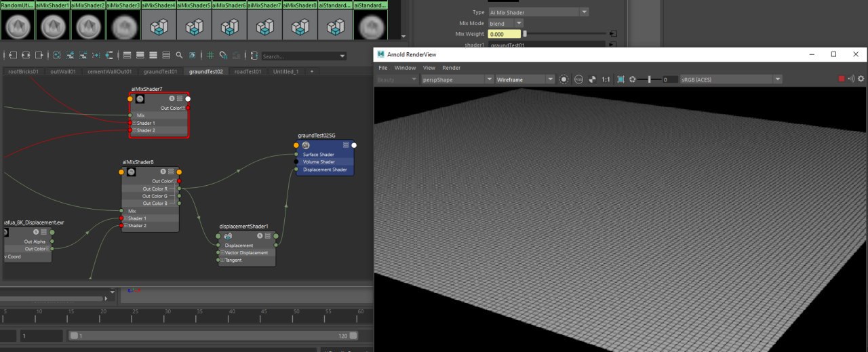
Task: Click the node connection layout icon before view modes
Action: 108,56
